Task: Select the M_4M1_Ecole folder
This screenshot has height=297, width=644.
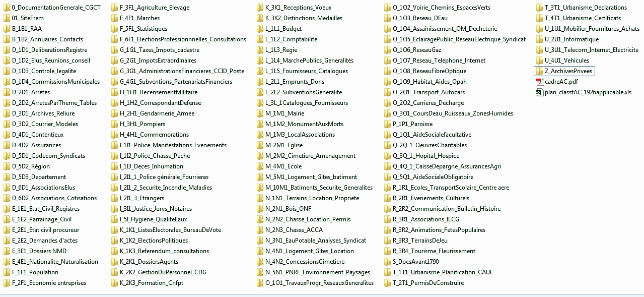Action: pyautogui.click(x=283, y=166)
